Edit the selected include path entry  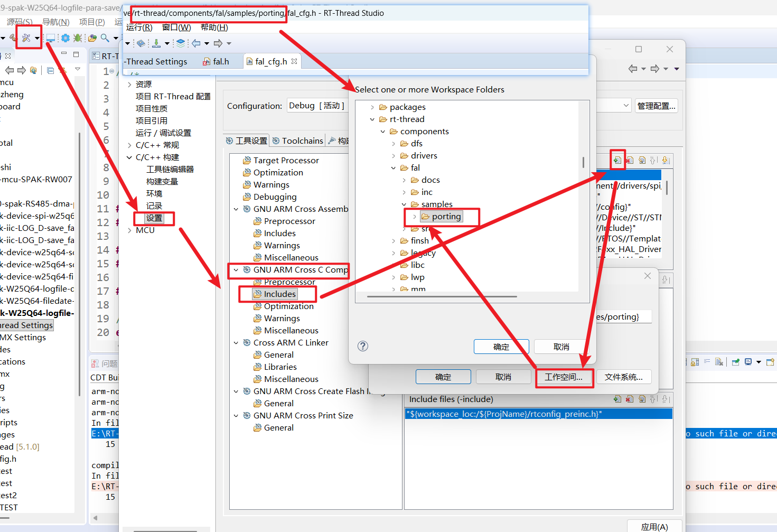642,160
